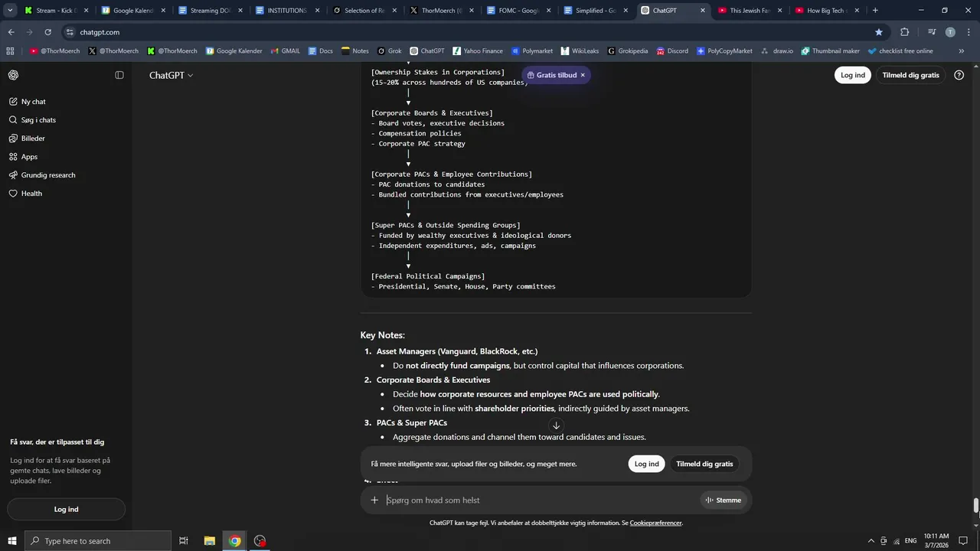Screen dimensions: 980x551
Task: Open File Explorer from taskbar
Action: click(209, 541)
